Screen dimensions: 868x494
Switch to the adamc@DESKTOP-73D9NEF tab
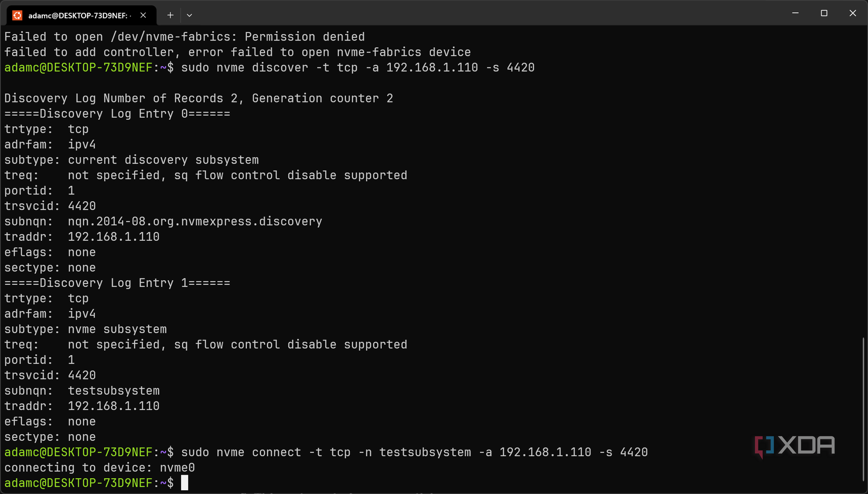pos(79,15)
